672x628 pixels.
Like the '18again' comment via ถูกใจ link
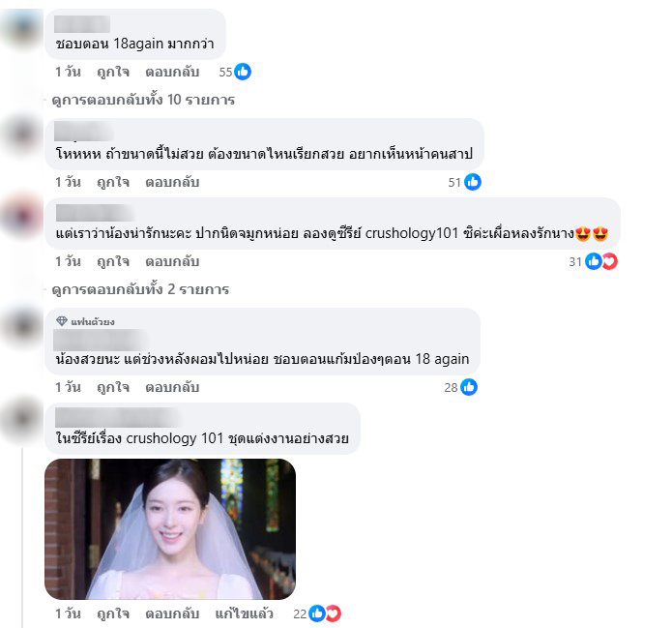113,72
